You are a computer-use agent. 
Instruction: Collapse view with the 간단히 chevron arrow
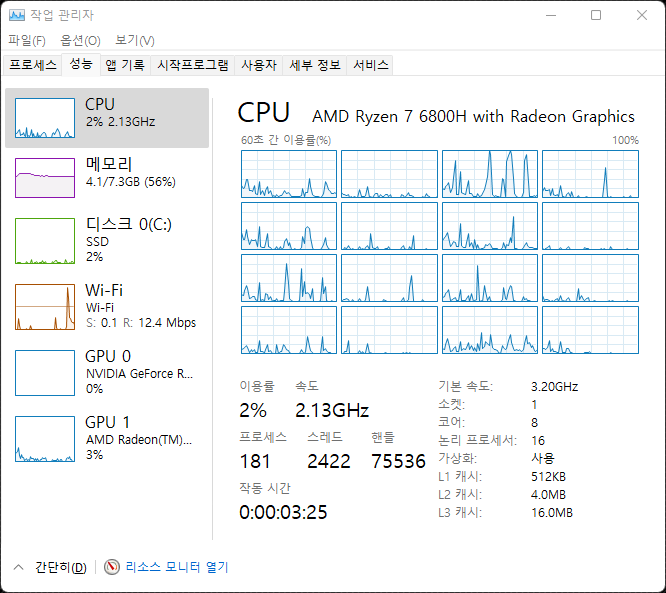coord(18,567)
